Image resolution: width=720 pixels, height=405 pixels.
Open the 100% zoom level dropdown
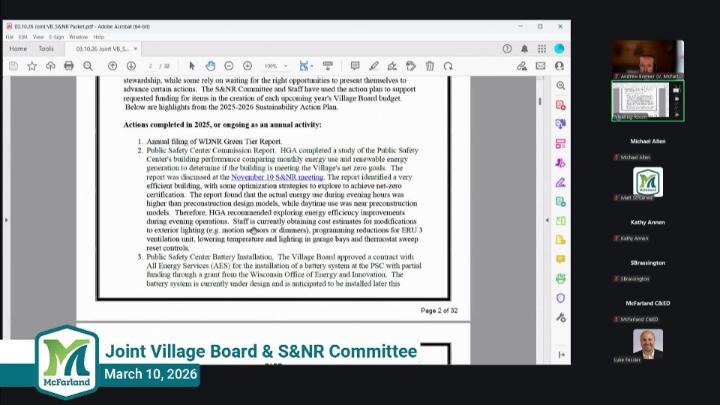click(x=276, y=66)
